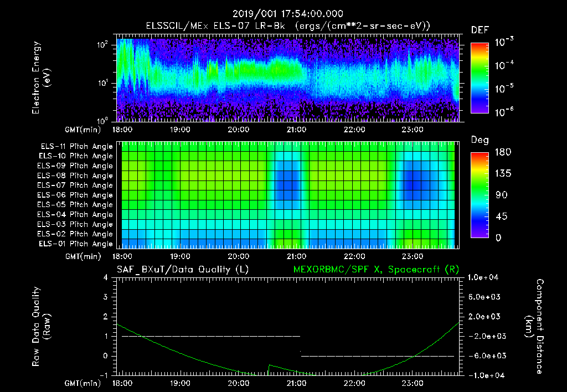Click the Deg pitch angle color bar

coord(480,195)
